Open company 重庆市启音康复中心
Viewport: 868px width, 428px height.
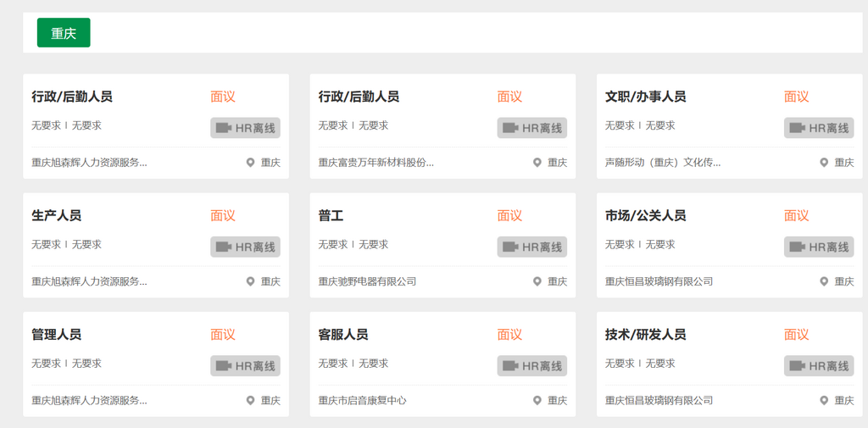click(362, 400)
